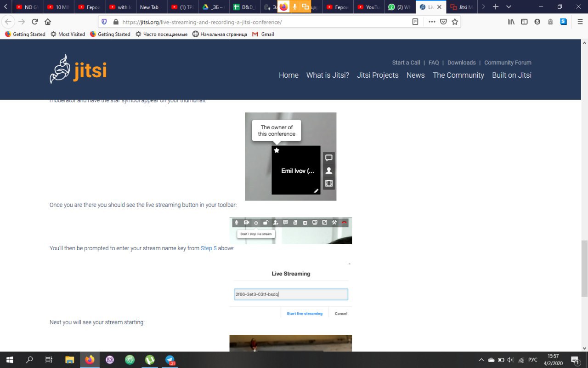Close the active Live streaming tab

click(439, 7)
